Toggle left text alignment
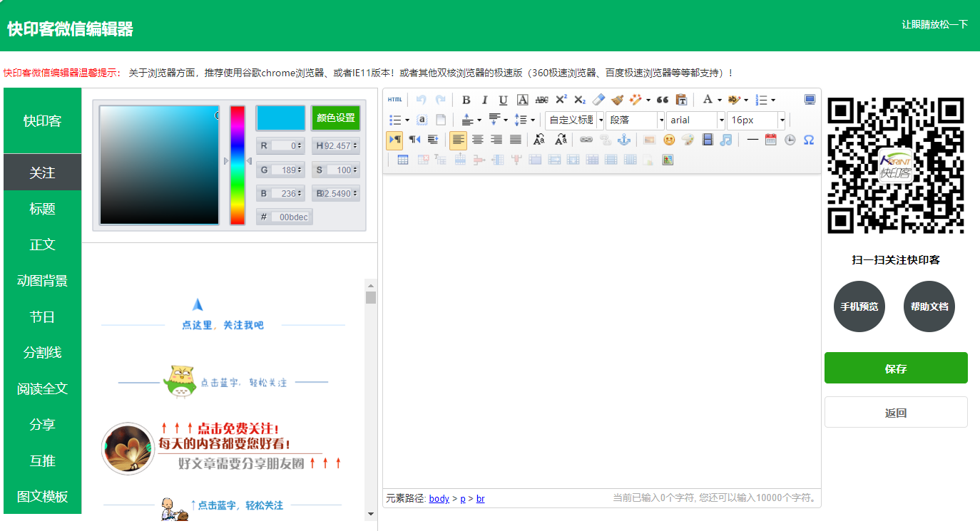Viewport: 980px width, 531px height. coord(458,140)
